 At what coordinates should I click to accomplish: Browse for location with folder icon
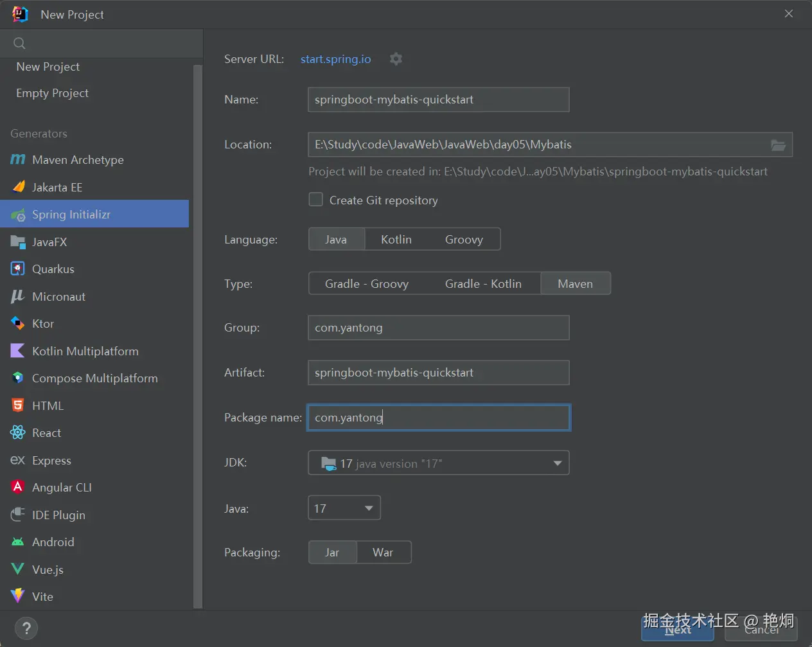[778, 145]
